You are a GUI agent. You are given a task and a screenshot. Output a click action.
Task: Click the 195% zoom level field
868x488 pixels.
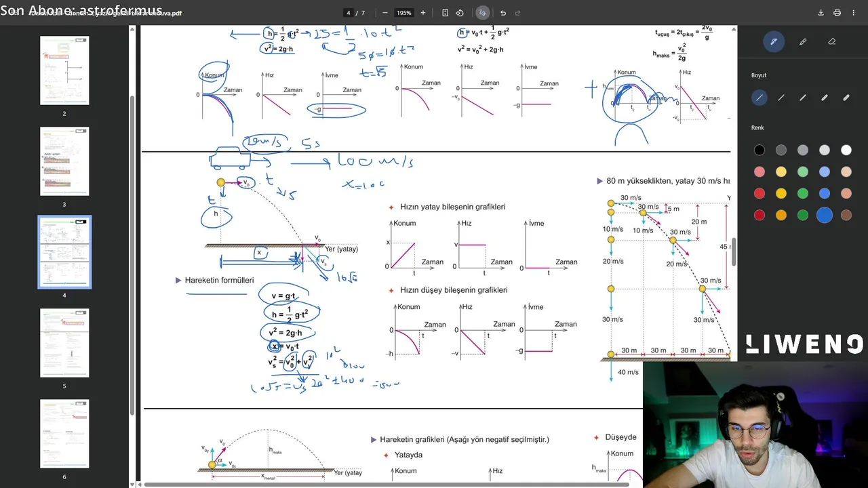pyautogui.click(x=404, y=13)
